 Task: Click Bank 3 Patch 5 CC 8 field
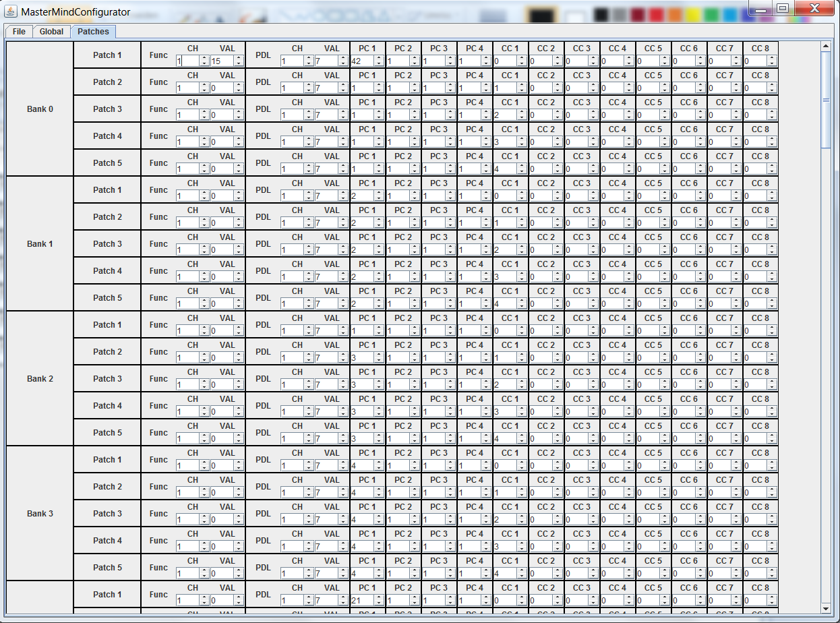point(756,573)
